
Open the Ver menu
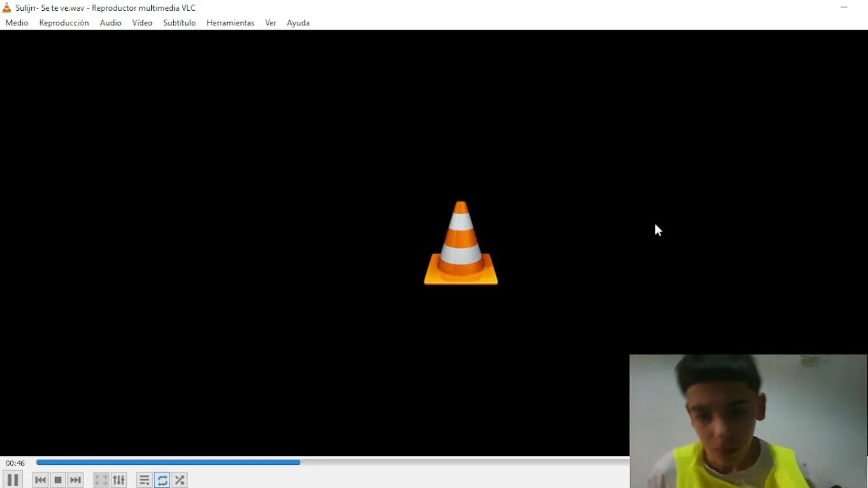(271, 23)
